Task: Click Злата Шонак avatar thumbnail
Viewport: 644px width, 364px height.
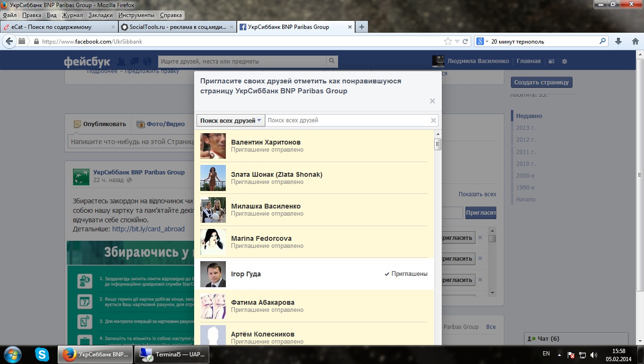Action: coord(213,178)
